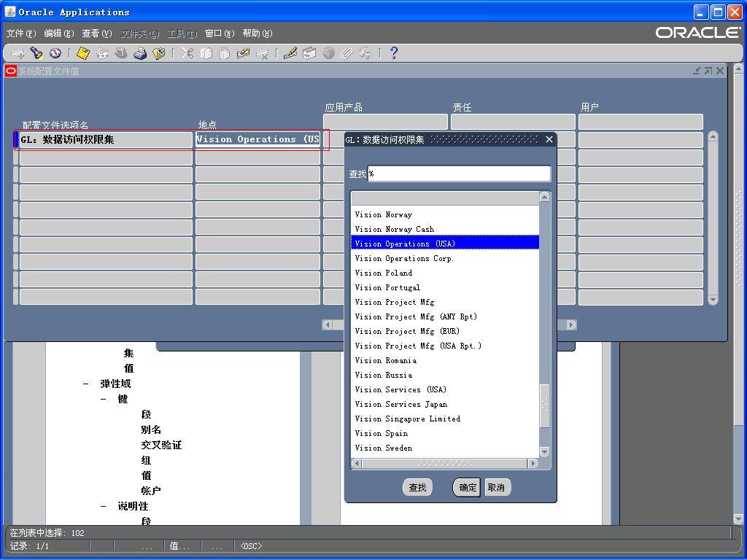
Task: Open Window Help question mark icon
Action: coord(393,53)
